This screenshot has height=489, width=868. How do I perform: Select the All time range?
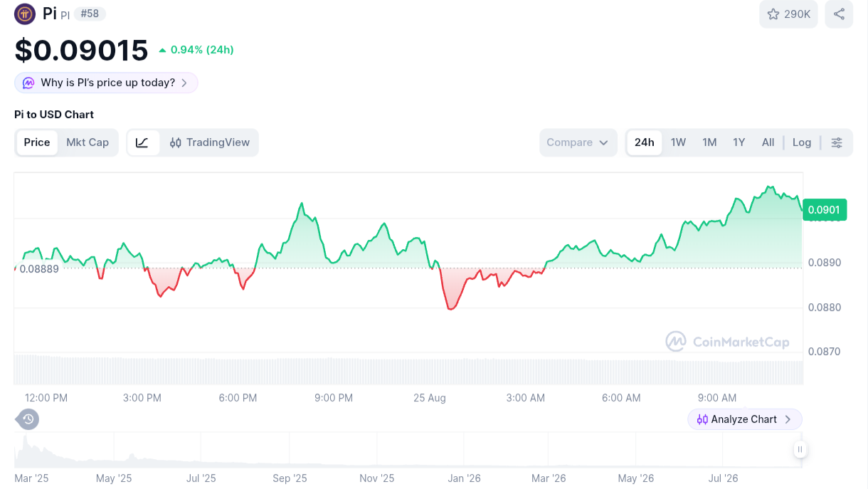768,142
